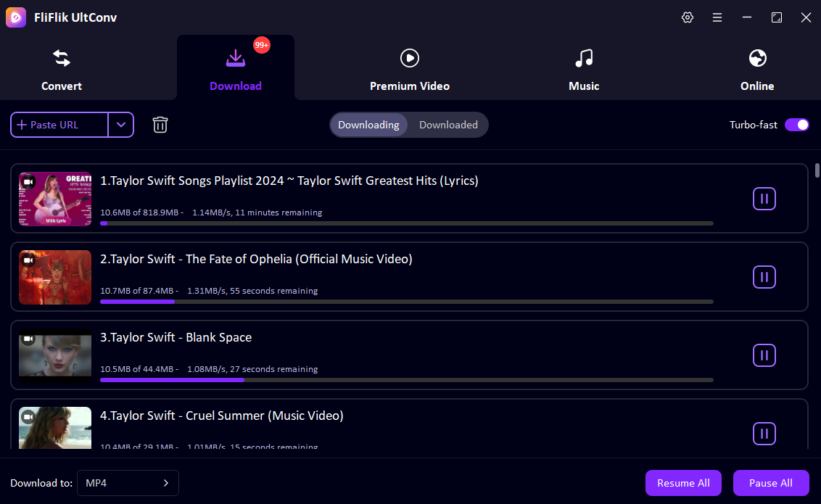This screenshot has width=821, height=504.
Task: Open the hamburger menu in title bar
Action: pos(717,17)
